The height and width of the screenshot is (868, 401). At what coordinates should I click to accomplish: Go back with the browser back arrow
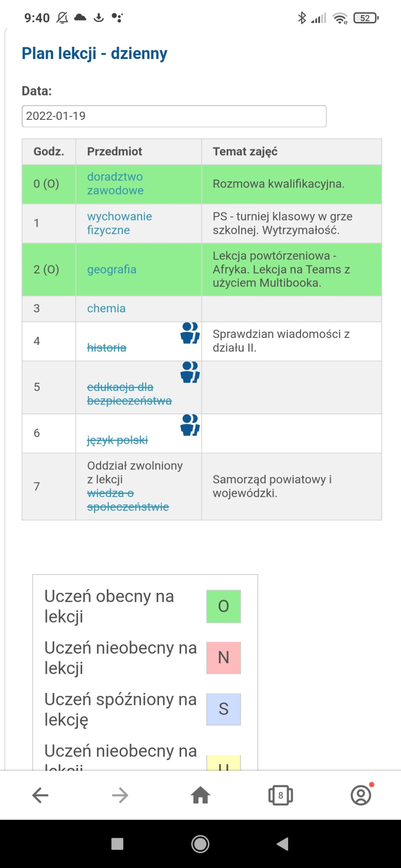point(40,795)
